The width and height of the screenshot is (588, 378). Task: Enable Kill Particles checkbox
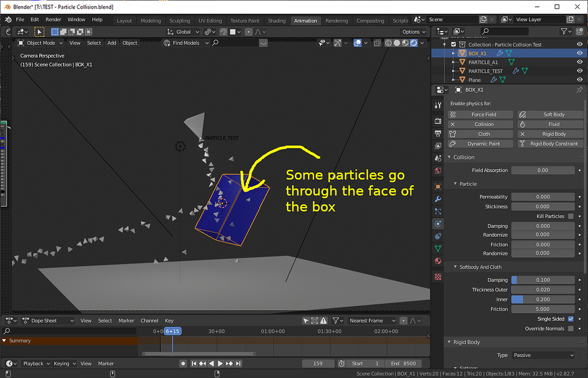[571, 216]
